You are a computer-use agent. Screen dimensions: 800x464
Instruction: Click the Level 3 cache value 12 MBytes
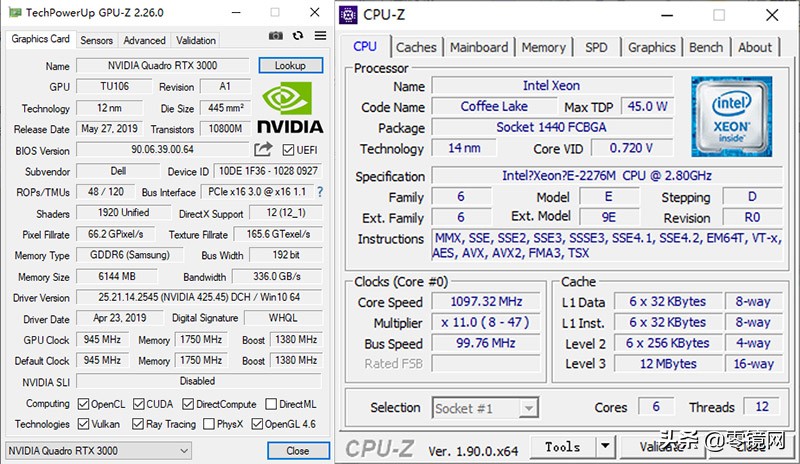[x=668, y=364]
